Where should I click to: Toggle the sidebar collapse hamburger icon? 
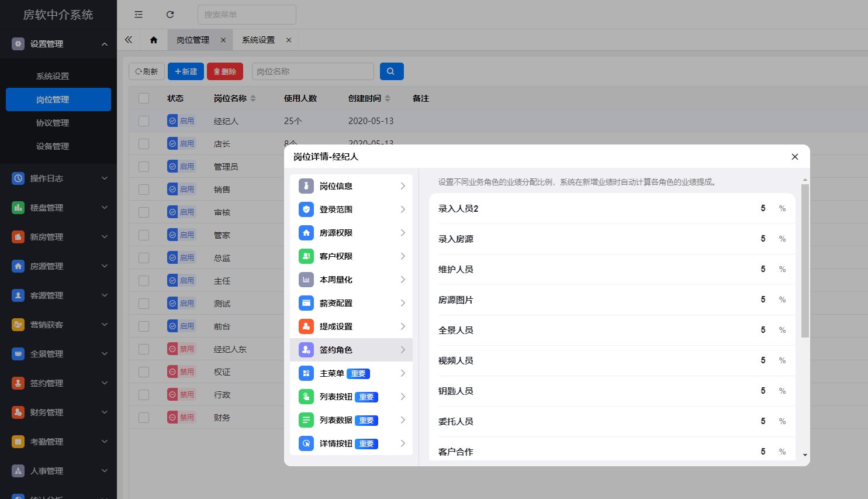click(139, 15)
